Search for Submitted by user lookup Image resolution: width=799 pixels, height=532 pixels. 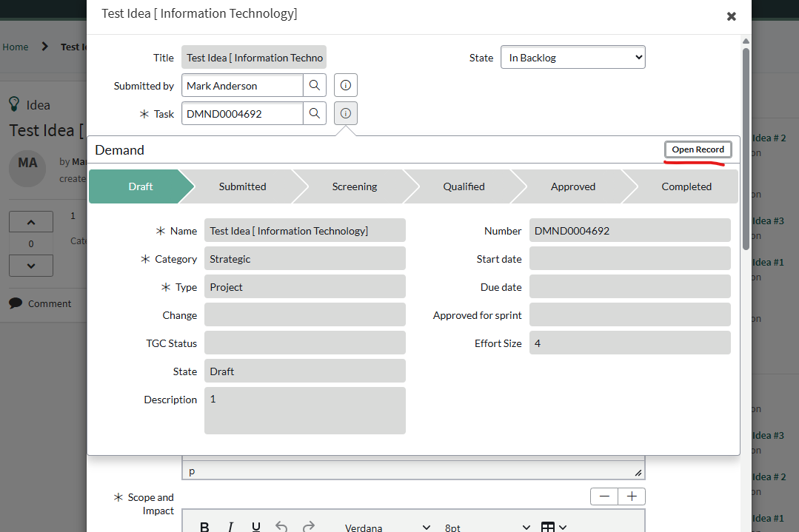[x=315, y=86]
